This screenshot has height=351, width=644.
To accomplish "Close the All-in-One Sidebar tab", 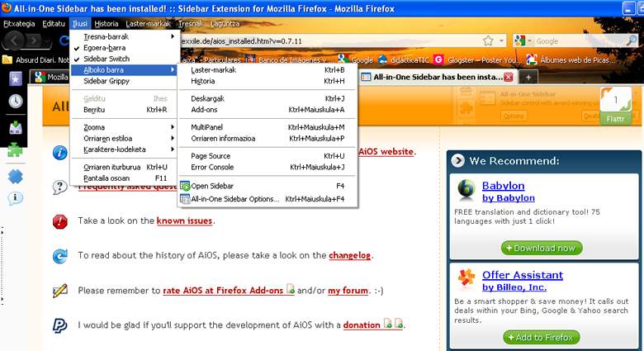I will [509, 77].
